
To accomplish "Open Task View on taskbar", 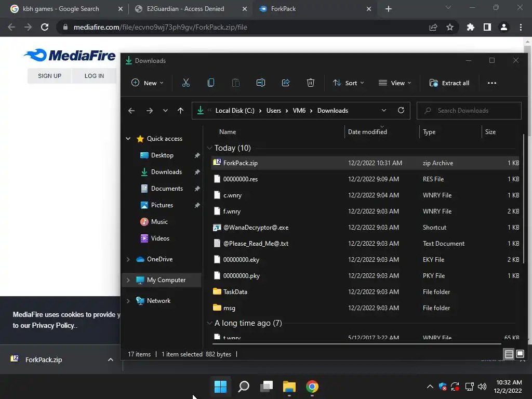I will pyautogui.click(x=267, y=387).
